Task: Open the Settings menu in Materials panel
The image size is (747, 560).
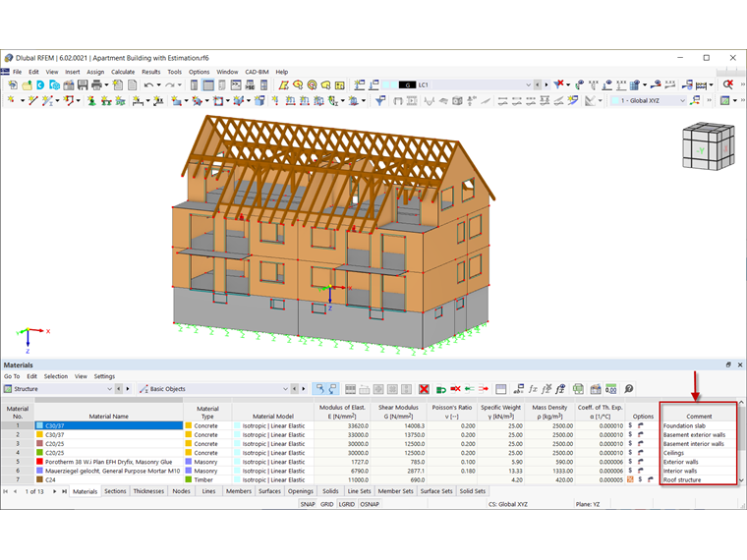Action: [x=104, y=376]
